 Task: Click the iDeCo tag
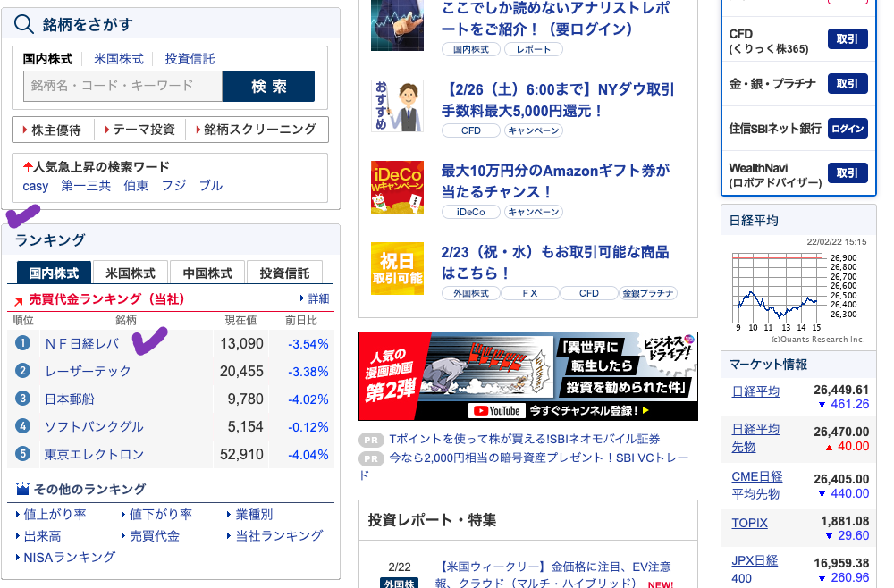[x=471, y=212]
